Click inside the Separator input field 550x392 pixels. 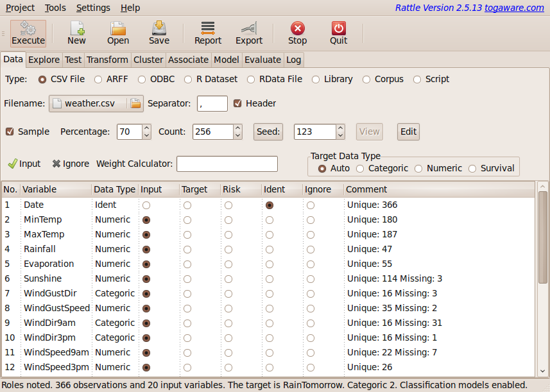[x=212, y=103]
